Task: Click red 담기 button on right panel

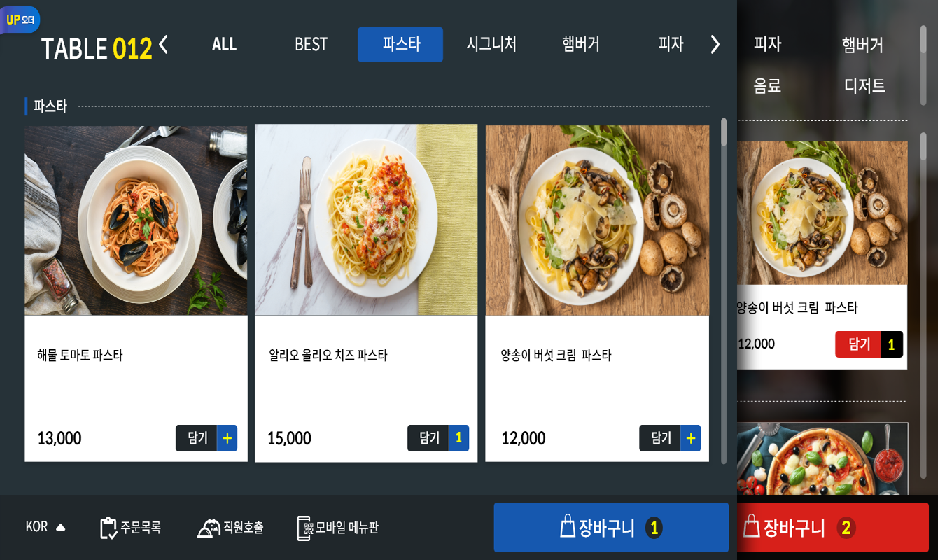Action: [858, 344]
